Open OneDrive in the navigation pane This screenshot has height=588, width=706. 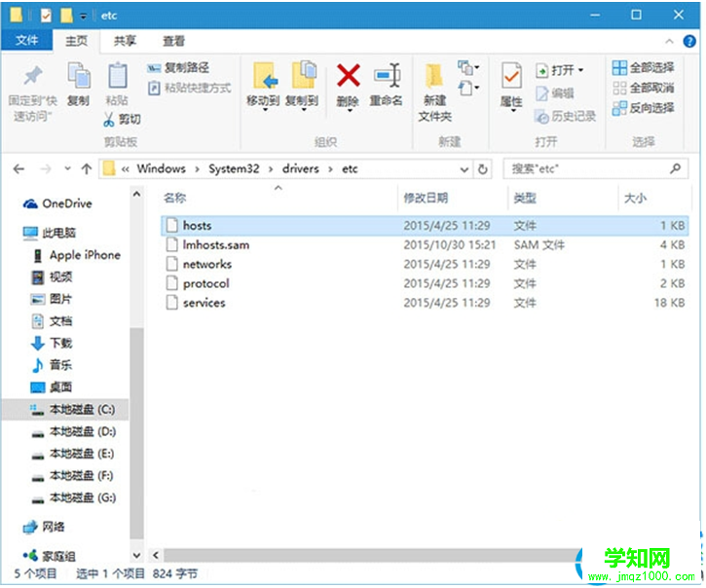pos(57,204)
